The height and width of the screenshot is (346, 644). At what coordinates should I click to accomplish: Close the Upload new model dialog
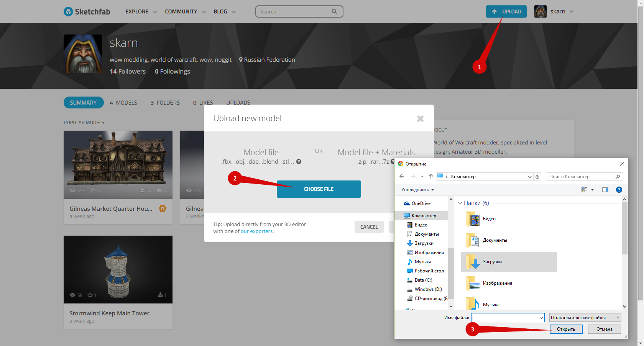420,119
